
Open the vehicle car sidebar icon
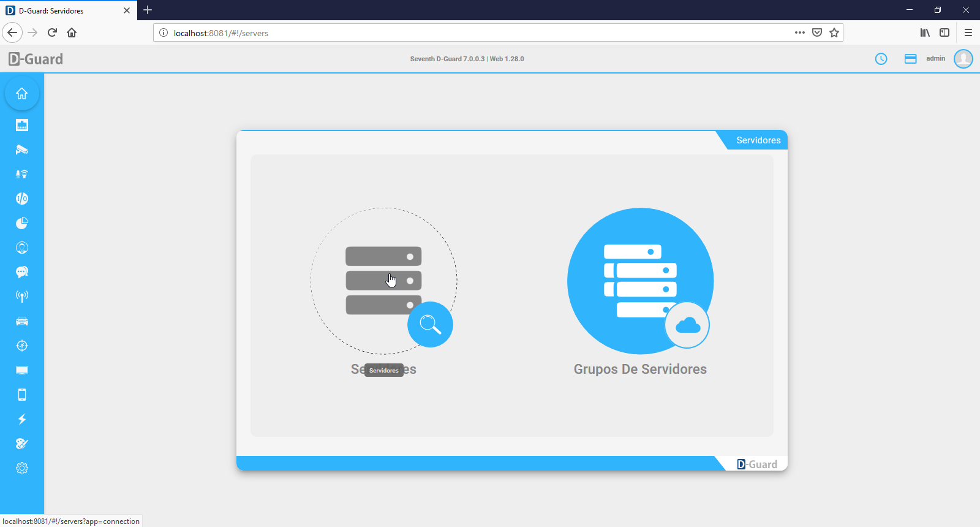pyautogui.click(x=22, y=321)
